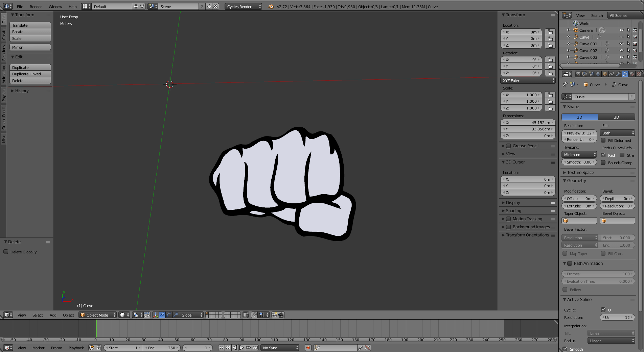This screenshot has height=352, width=644.
Task: Open the Render menu
Action: coord(36,6)
